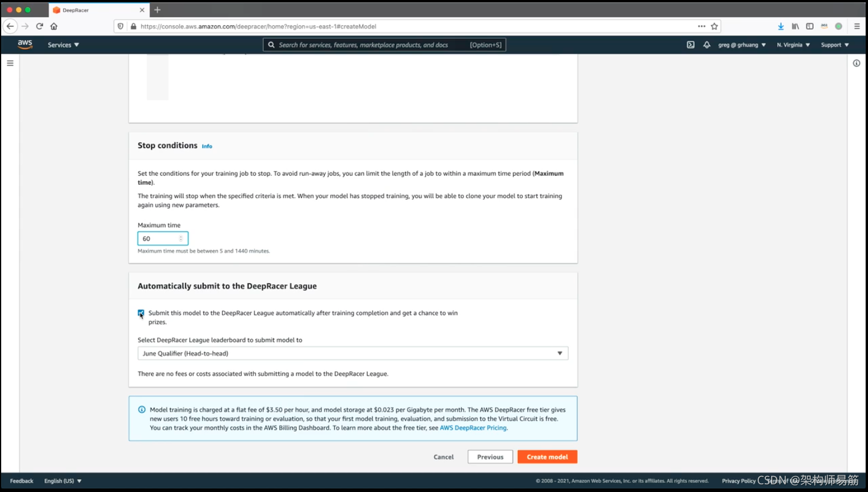Viewport: 868px width, 492px height.
Task: Open the Support menu
Action: point(834,45)
